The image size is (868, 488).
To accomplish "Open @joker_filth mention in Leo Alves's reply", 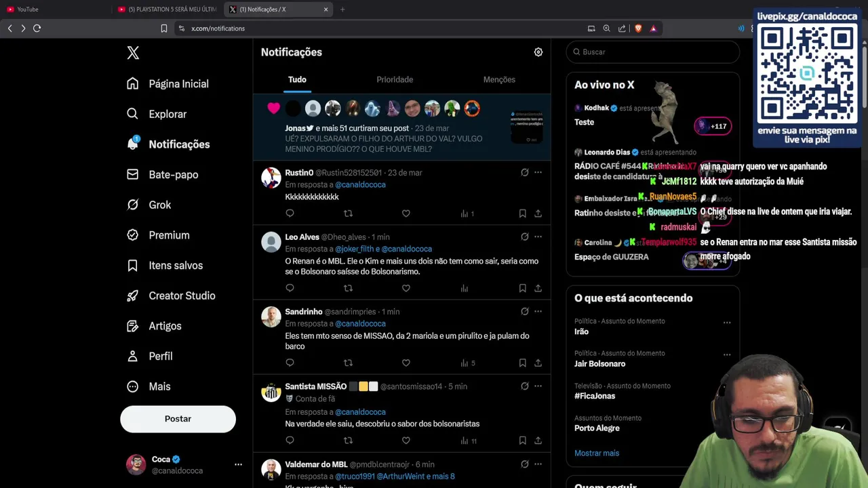I will (355, 249).
